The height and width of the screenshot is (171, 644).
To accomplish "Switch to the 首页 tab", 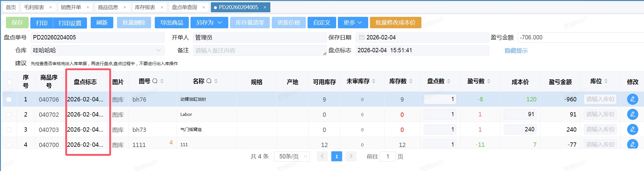I will click(x=11, y=7).
